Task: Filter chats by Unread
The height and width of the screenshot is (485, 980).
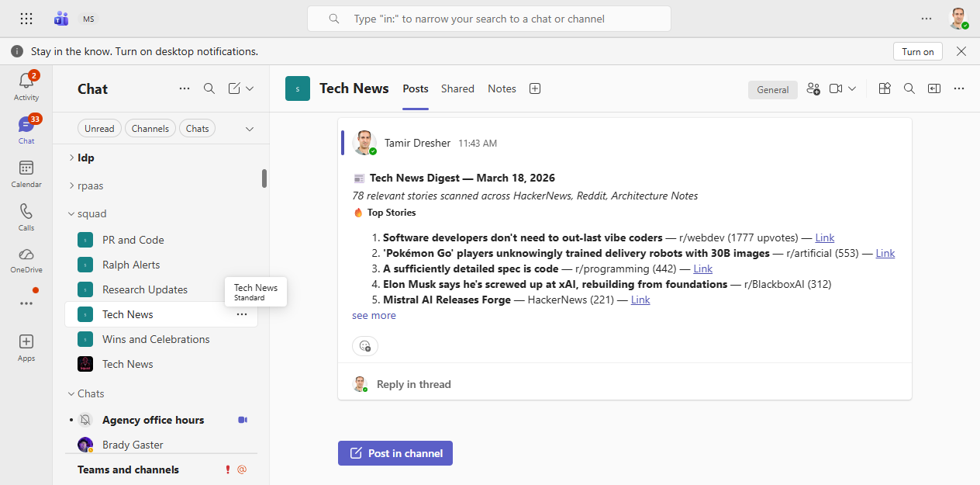Action: click(99, 127)
